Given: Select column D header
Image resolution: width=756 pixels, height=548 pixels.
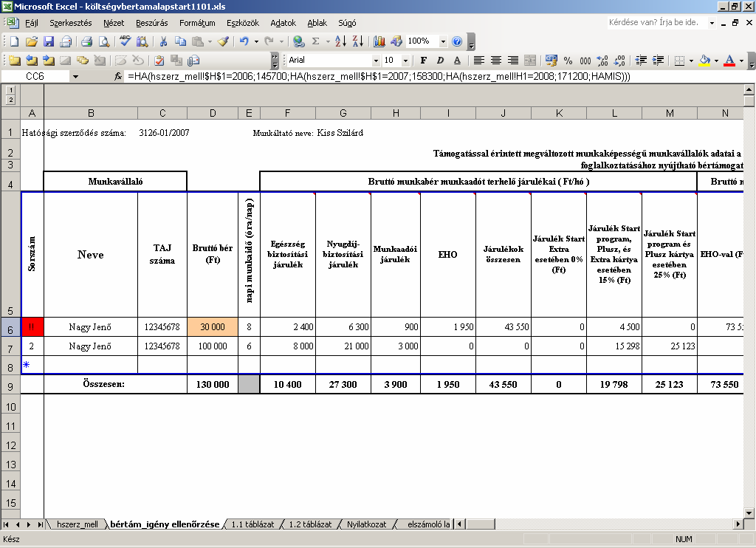Looking at the screenshot, I should [213, 113].
